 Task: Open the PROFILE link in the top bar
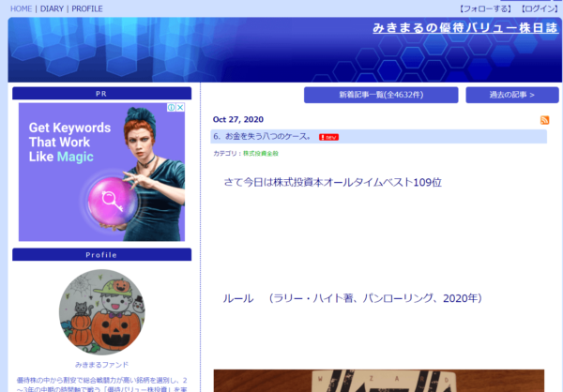click(87, 8)
